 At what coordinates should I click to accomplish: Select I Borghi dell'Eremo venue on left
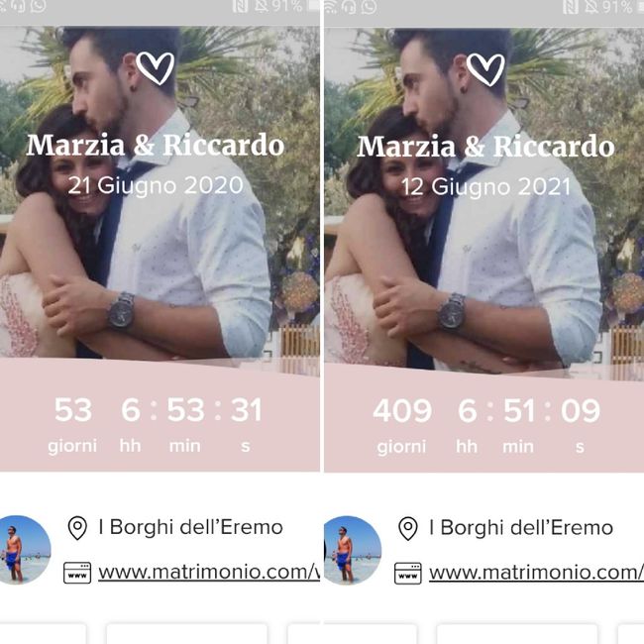point(190,527)
